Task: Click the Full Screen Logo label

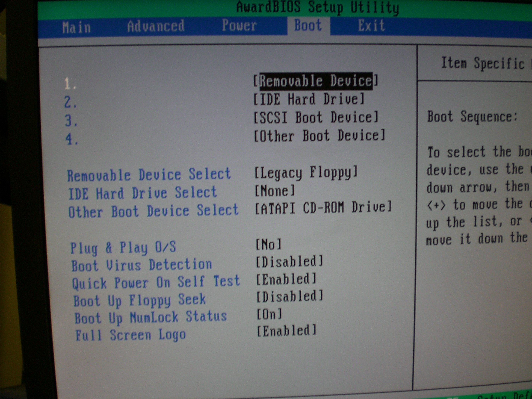Action: point(131,335)
